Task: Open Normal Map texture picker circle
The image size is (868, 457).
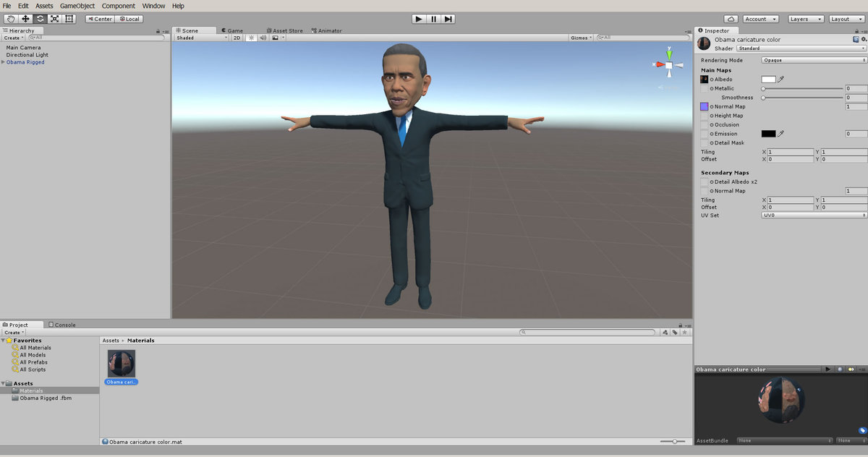Action: [x=712, y=106]
